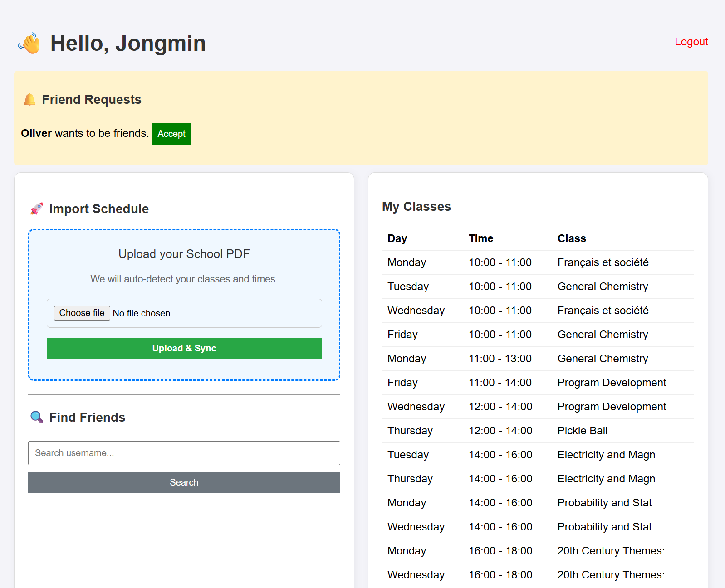Click the magnifying glass icon beside Find Friends
The height and width of the screenshot is (588, 725).
(37, 417)
